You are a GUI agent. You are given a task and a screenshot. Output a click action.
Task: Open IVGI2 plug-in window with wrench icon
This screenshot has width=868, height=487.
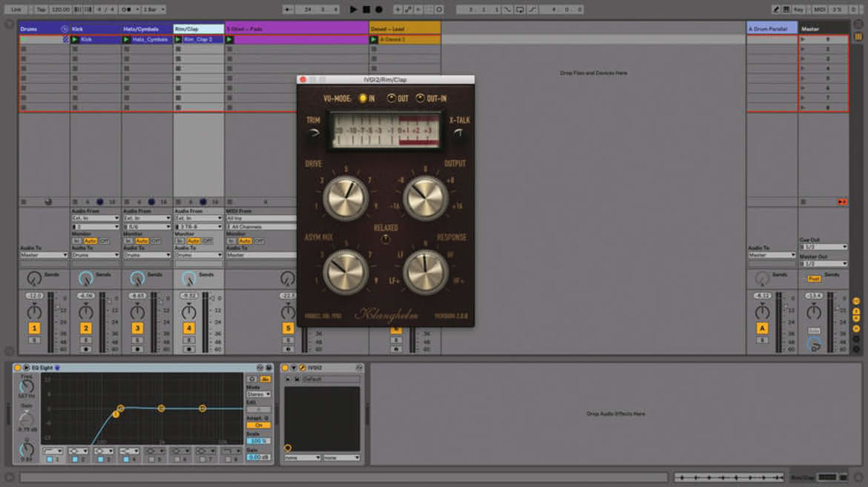[302, 368]
